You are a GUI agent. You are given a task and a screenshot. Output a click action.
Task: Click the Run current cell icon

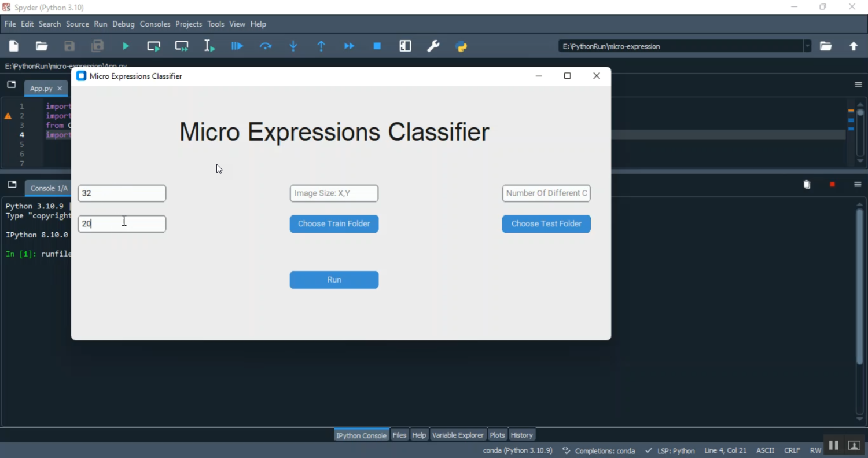click(x=153, y=46)
